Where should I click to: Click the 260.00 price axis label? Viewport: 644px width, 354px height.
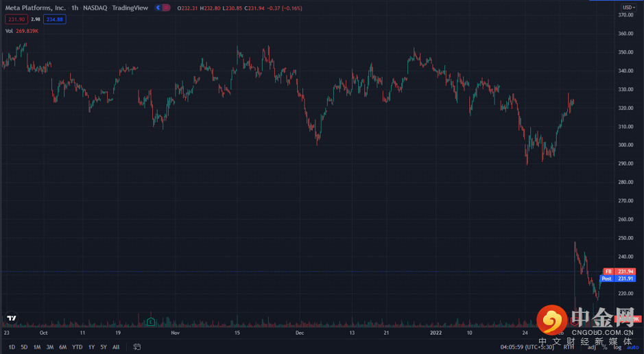[625, 220]
